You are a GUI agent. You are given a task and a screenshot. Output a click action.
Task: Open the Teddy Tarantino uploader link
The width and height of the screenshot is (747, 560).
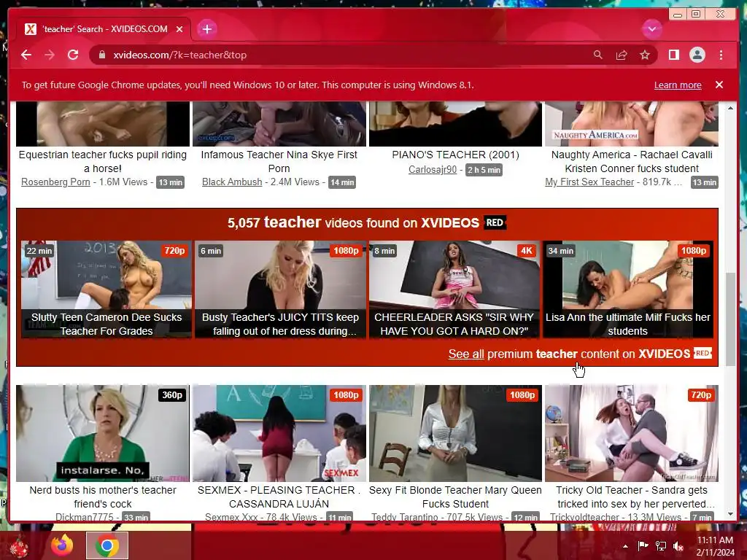click(404, 517)
